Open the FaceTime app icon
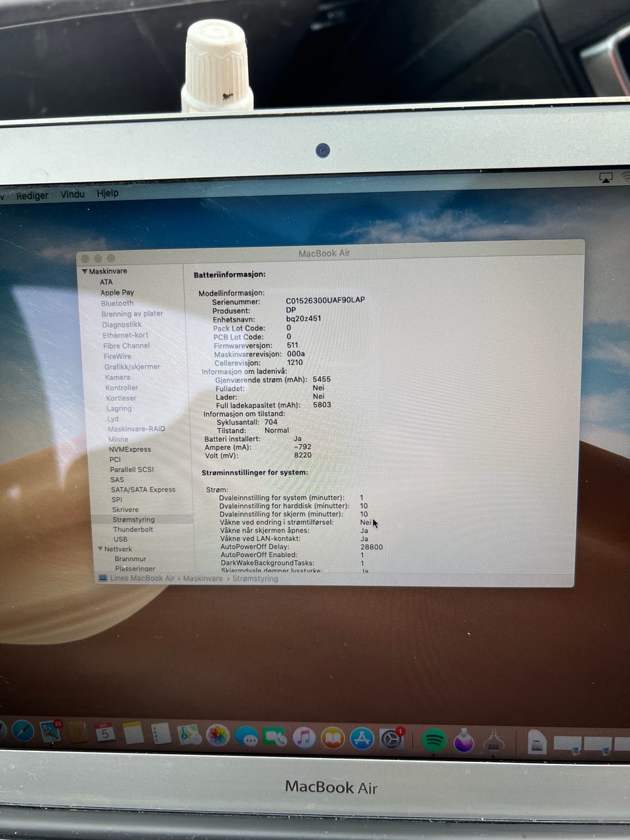Image resolution: width=630 pixels, height=840 pixels. 275,737
